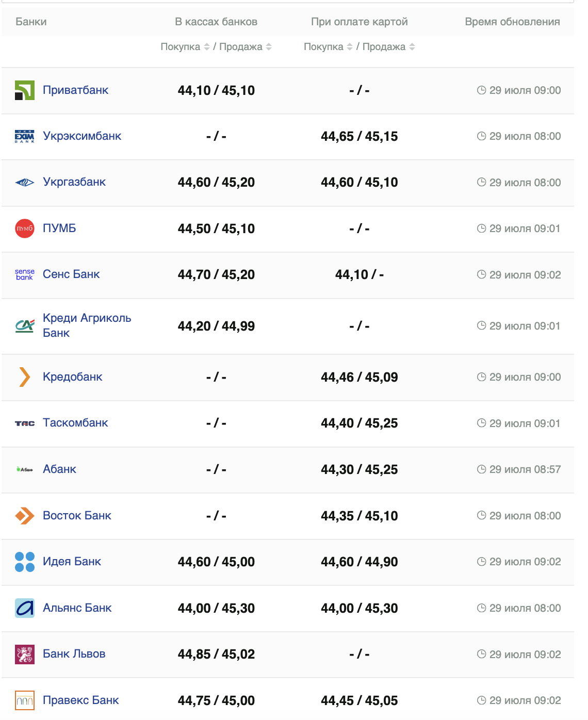Screen dimensions: 588x720
Task: Click the Креди Агриколь CA logo
Action: [x=25, y=326]
